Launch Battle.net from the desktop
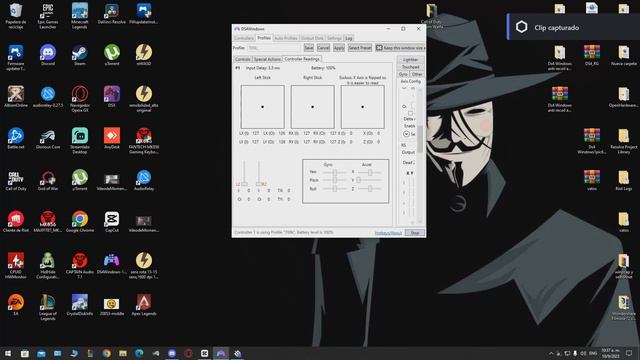 pos(16,138)
